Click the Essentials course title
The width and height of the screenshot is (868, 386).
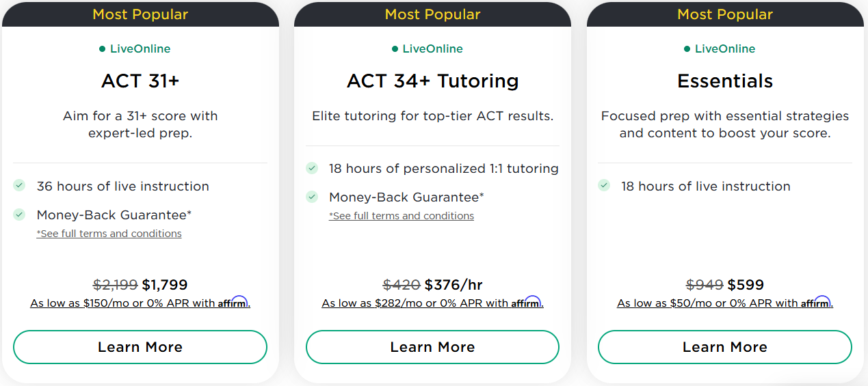tap(725, 81)
